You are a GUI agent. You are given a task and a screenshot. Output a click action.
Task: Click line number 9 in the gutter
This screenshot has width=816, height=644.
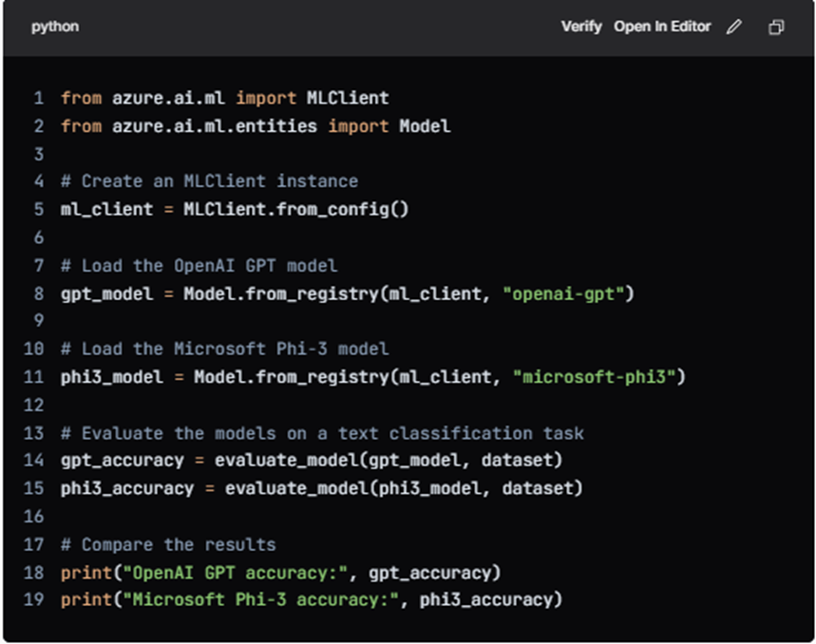click(39, 320)
